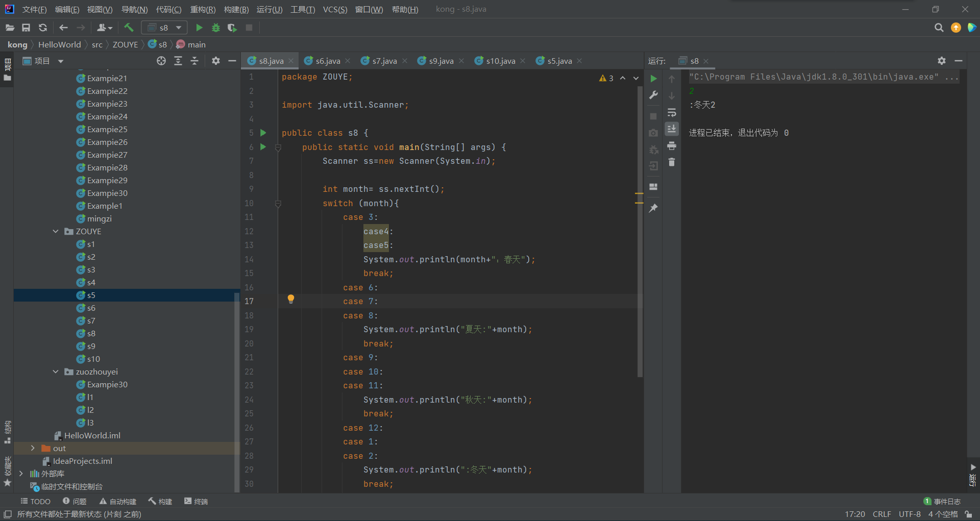Click the locate file target icon
980x521 pixels.
pos(161,61)
